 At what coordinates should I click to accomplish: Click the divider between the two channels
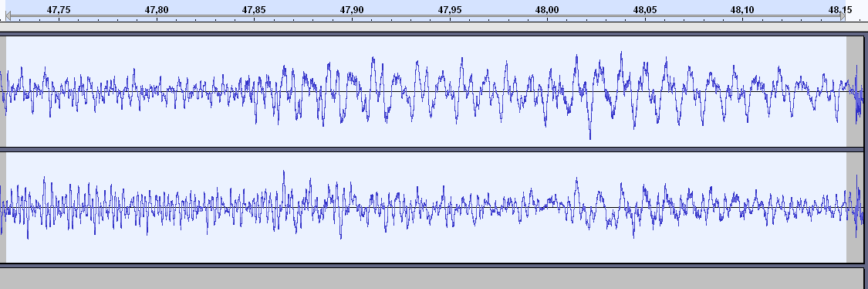point(432,150)
